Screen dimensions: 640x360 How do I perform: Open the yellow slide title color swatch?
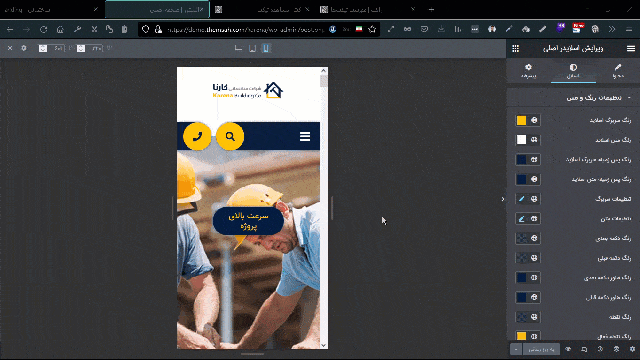521,120
